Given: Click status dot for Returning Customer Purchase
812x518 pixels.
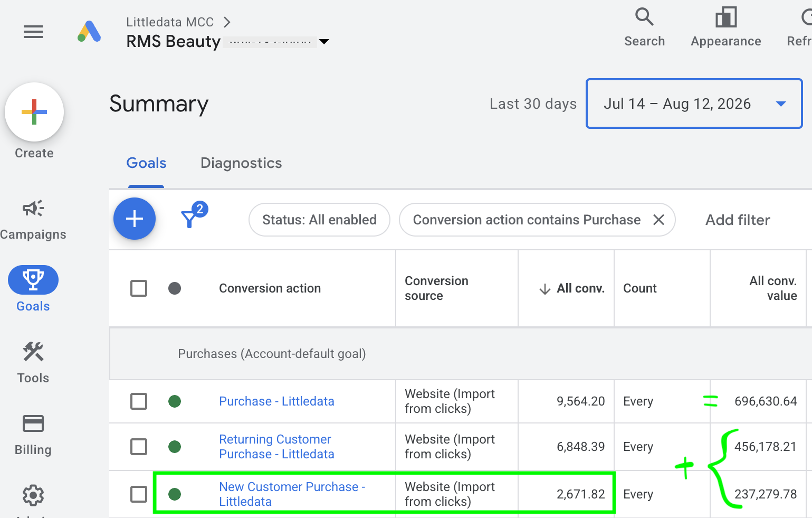Looking at the screenshot, I should pos(175,447).
